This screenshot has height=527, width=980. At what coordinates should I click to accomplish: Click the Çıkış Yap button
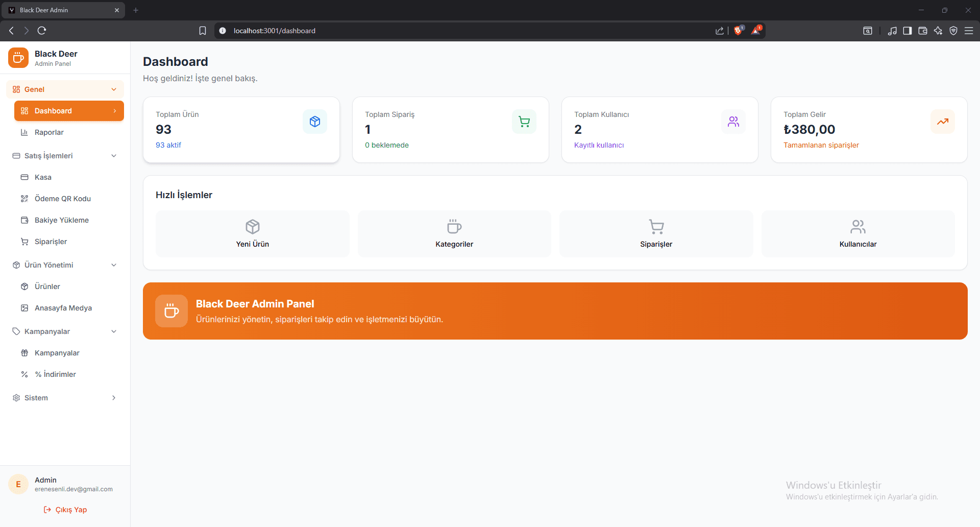(x=65, y=509)
